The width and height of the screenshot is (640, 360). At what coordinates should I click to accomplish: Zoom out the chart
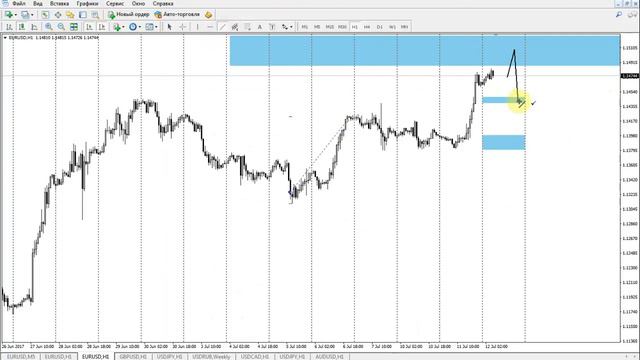pos(61,27)
